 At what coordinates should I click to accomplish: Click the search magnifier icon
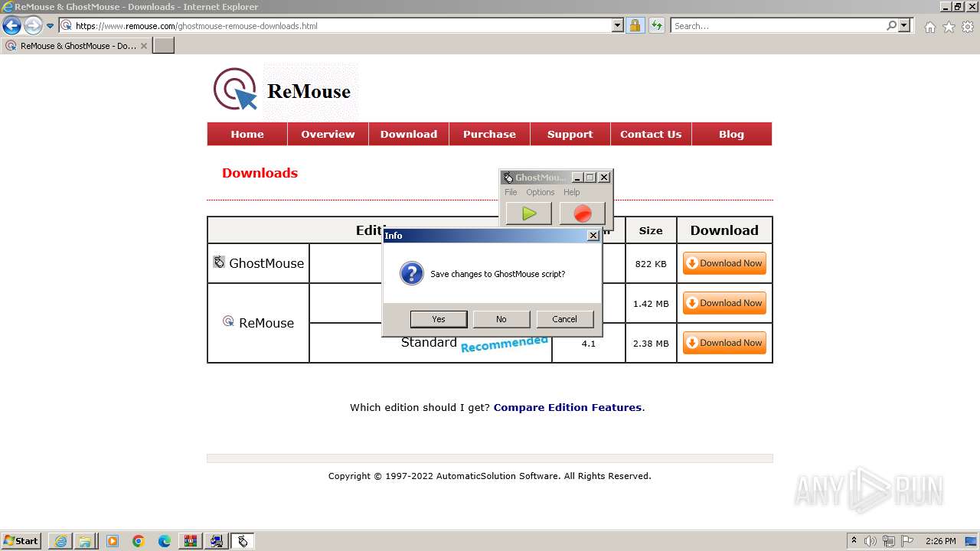pyautogui.click(x=891, y=25)
